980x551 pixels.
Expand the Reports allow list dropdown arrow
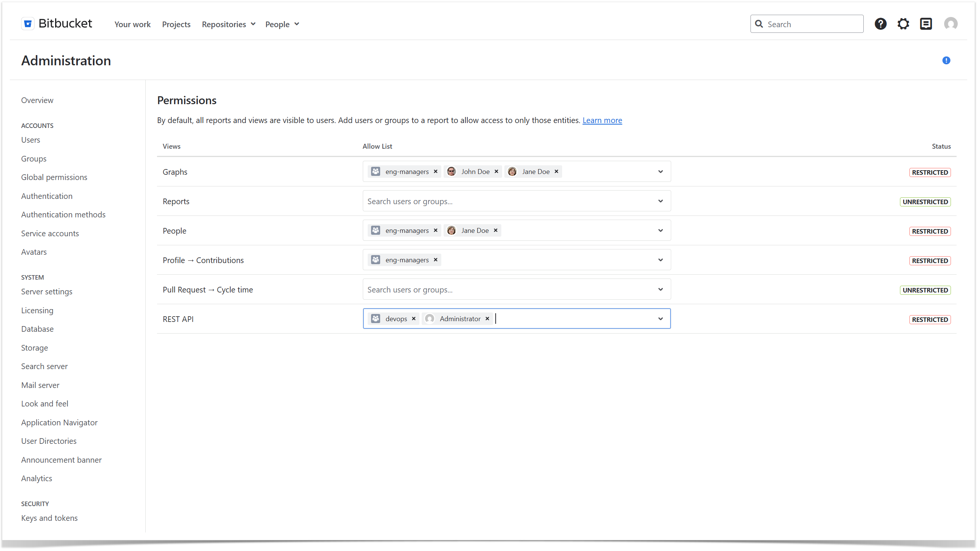click(x=660, y=201)
